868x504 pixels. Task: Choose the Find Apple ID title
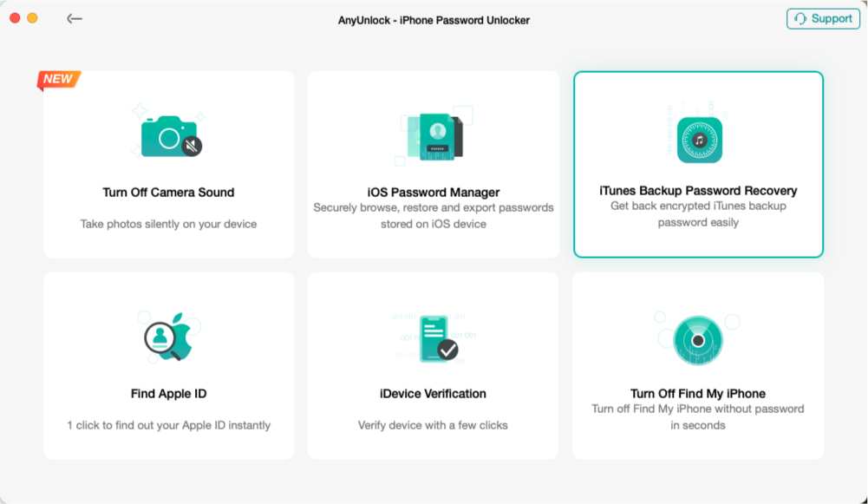pos(168,394)
